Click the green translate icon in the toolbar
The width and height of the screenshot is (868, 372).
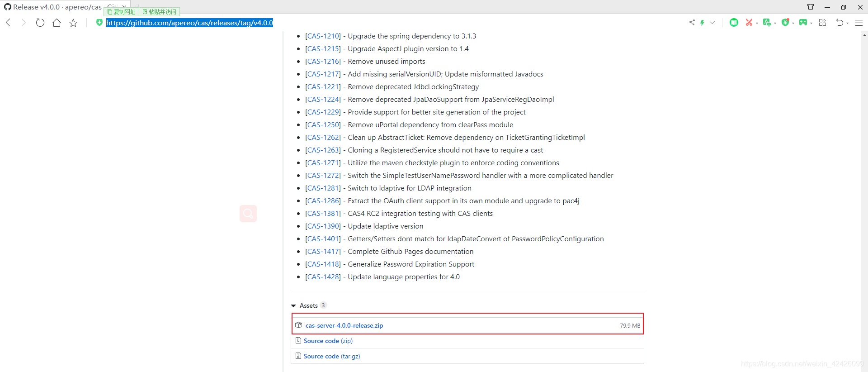767,22
